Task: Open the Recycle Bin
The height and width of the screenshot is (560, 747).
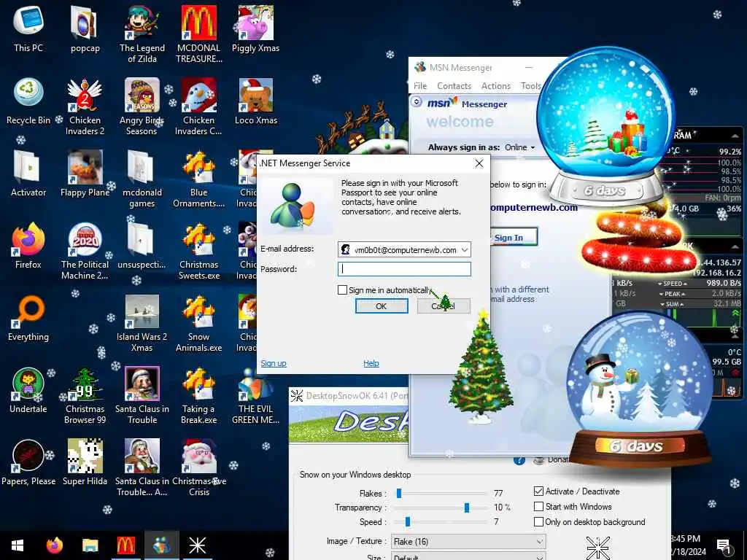Action: click(28, 101)
